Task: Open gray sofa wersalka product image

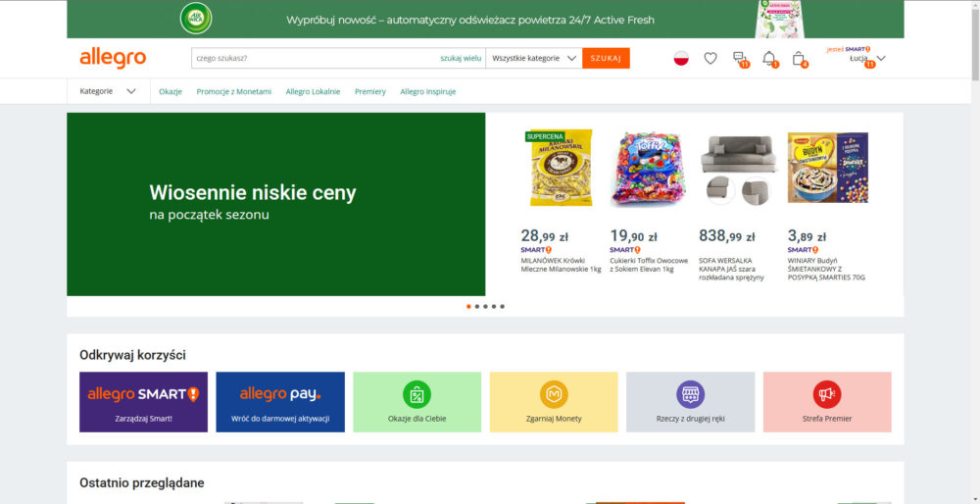Action: tap(738, 169)
